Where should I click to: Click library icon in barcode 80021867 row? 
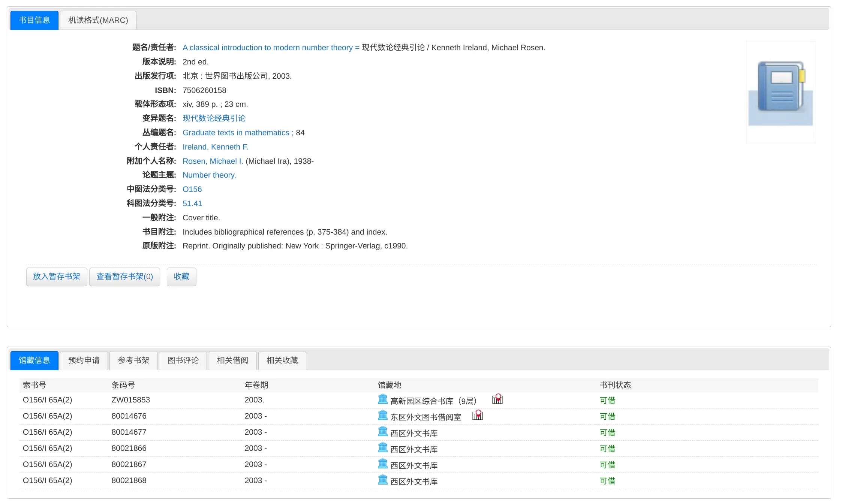coord(382,464)
